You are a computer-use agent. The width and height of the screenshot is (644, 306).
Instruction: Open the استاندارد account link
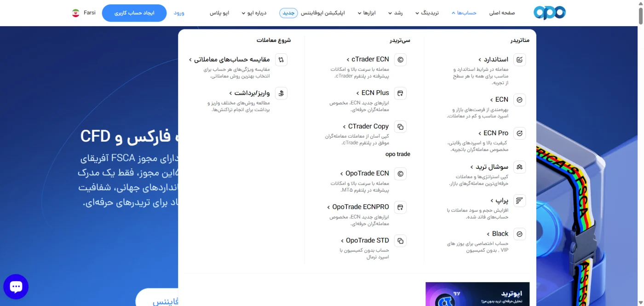pyautogui.click(x=493, y=59)
